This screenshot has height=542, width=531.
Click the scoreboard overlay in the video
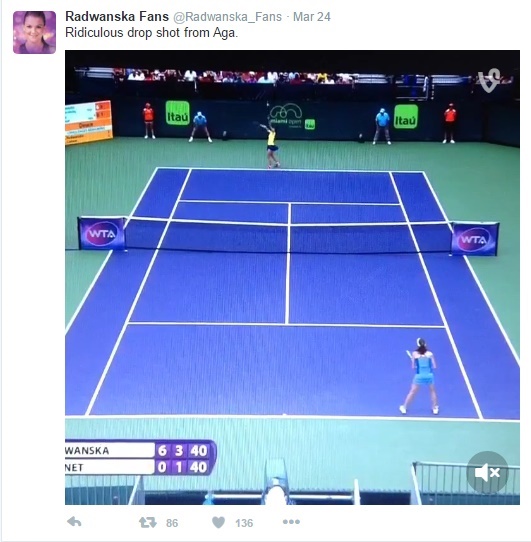point(140,458)
